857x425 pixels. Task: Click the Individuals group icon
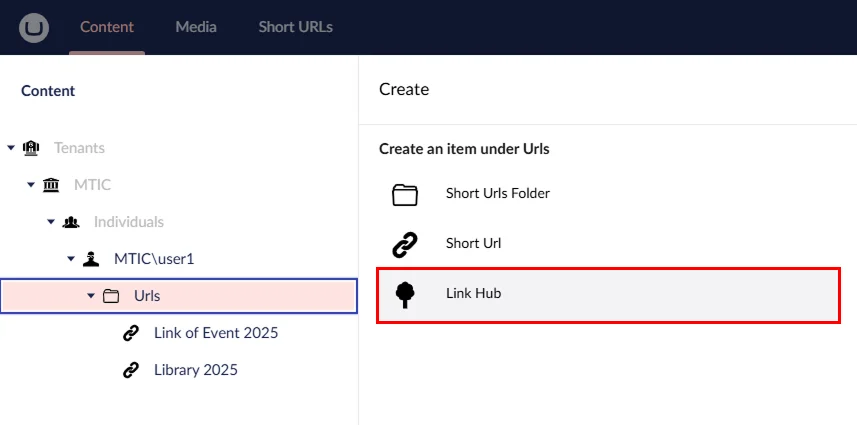tap(71, 222)
